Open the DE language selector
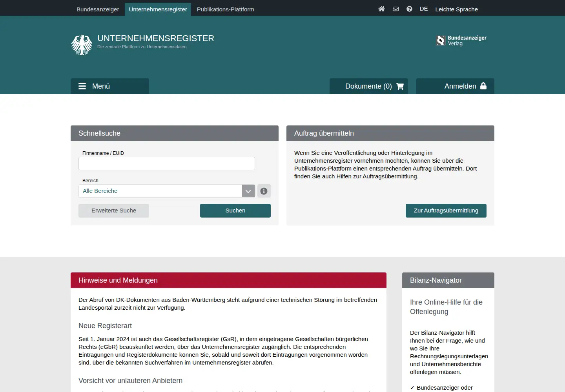 [424, 9]
